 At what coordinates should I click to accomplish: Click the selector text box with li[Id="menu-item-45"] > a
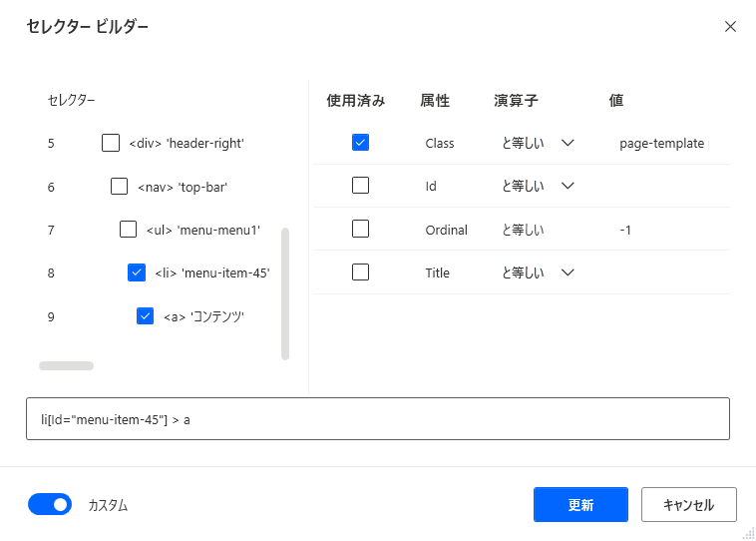point(378,419)
